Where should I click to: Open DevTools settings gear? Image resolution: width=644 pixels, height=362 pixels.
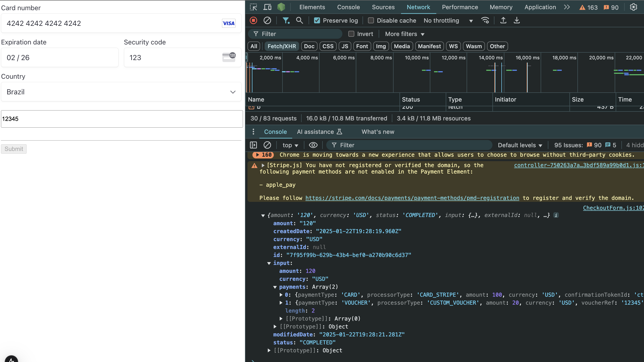click(633, 7)
